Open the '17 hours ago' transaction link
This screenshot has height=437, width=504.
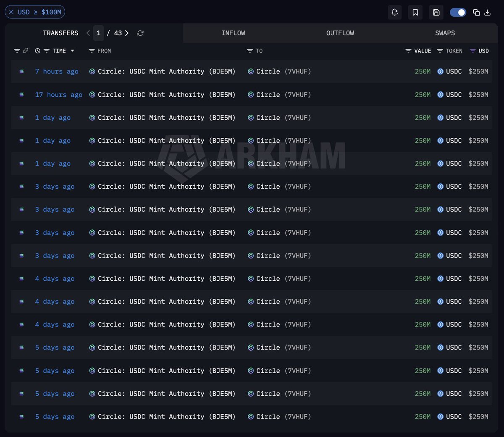[59, 95]
